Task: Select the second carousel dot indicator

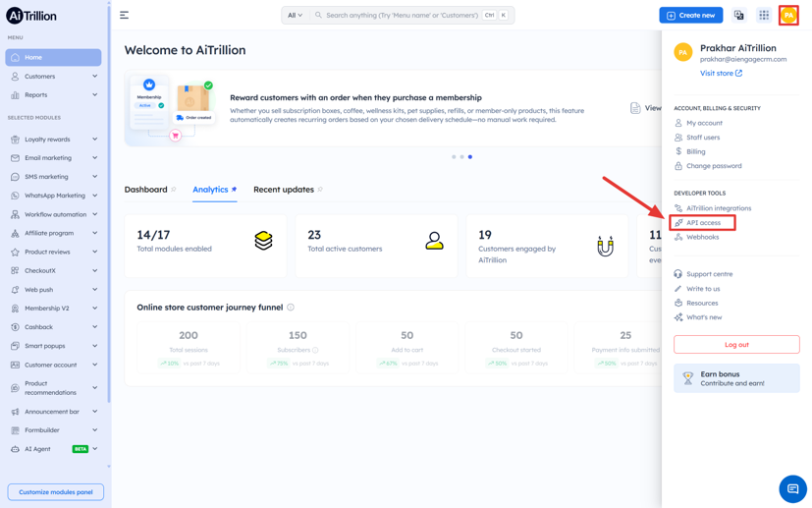Action: (x=461, y=156)
